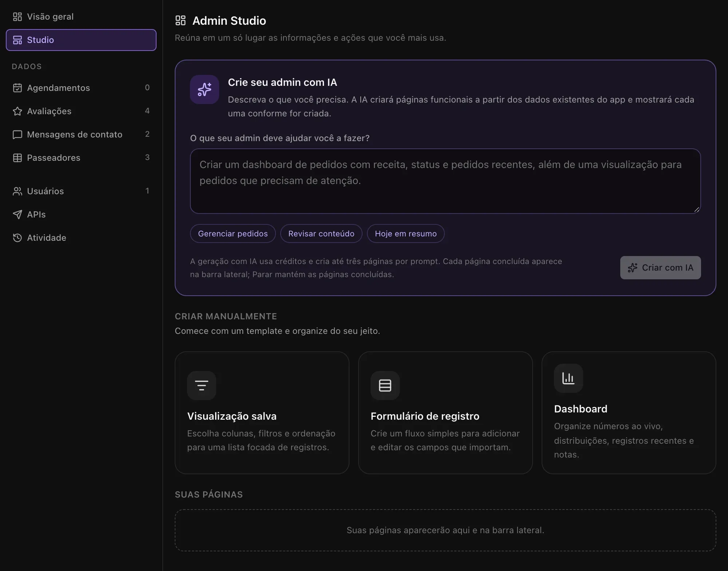Open the APIs page

click(x=81, y=215)
